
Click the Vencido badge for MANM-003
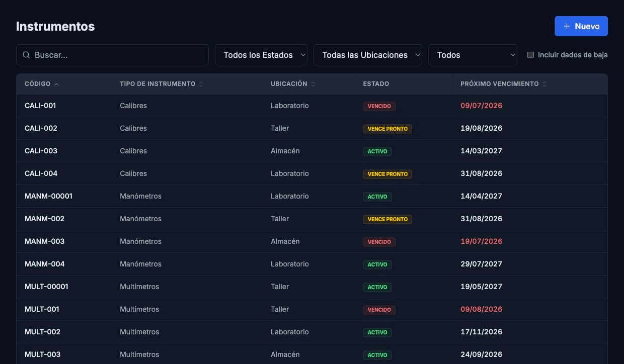379,242
